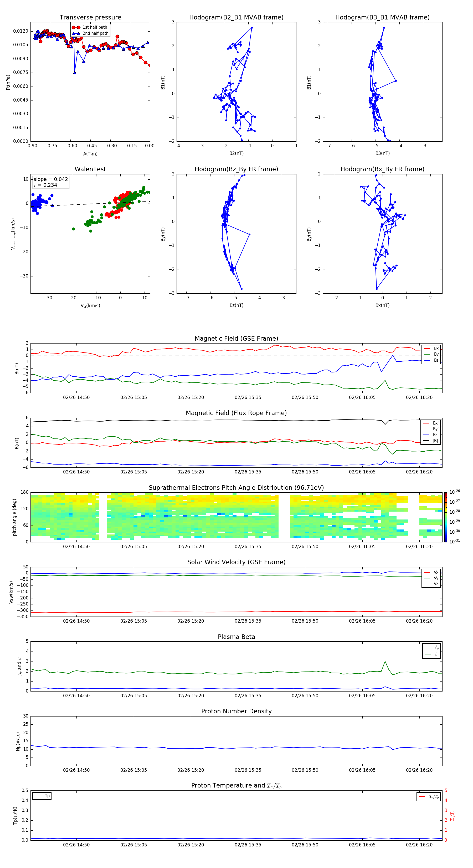Click '02/26 16:20' tick in proton density plot
Screen dimensions: 473x868
pos(419,770)
